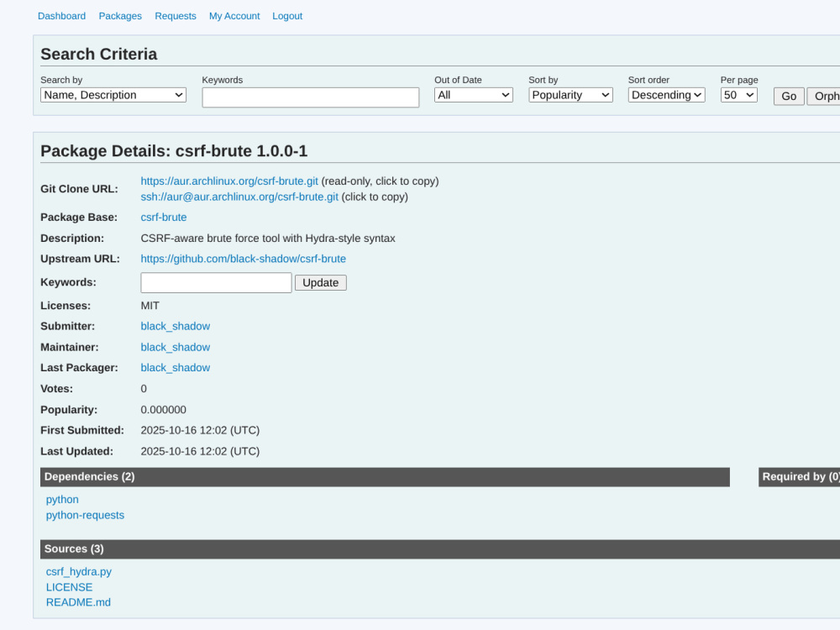Click the Update keywords button

pos(320,282)
